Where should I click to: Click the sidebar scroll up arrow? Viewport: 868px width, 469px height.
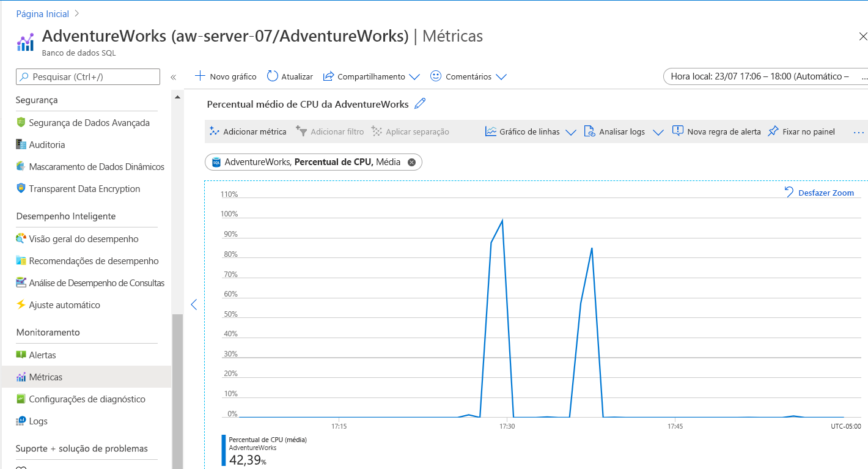point(177,97)
